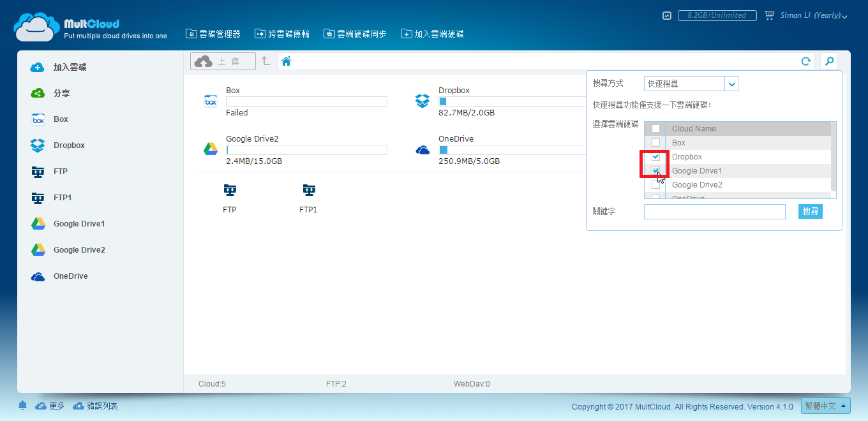Screen dimensions: 868x421
Task: Toggle the Cloud Name select-all checkbox
Action: [x=655, y=129]
